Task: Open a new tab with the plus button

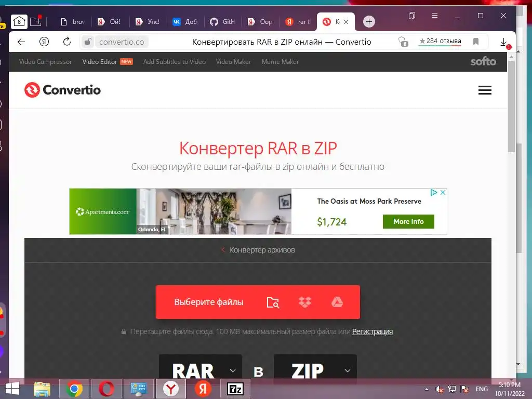Action: tap(369, 22)
